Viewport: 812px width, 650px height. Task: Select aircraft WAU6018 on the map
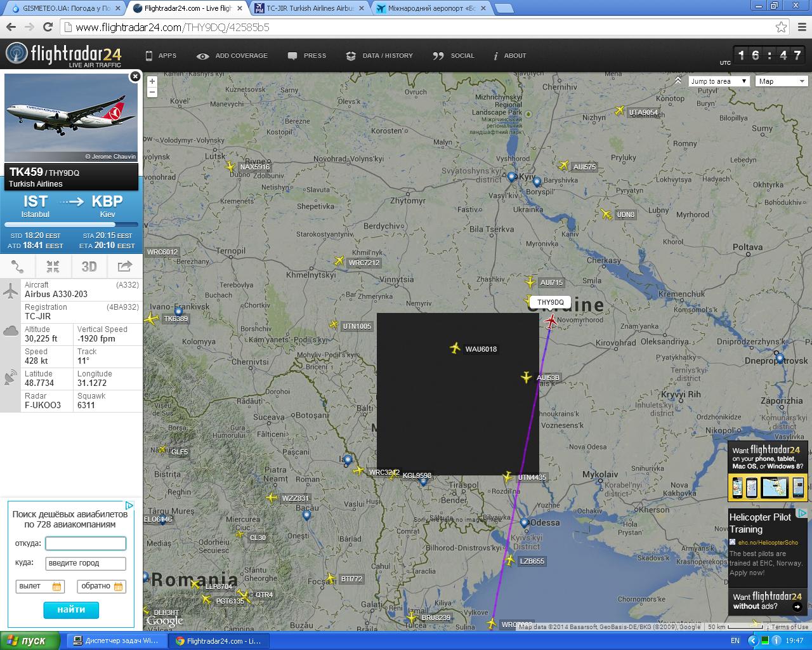(455, 348)
